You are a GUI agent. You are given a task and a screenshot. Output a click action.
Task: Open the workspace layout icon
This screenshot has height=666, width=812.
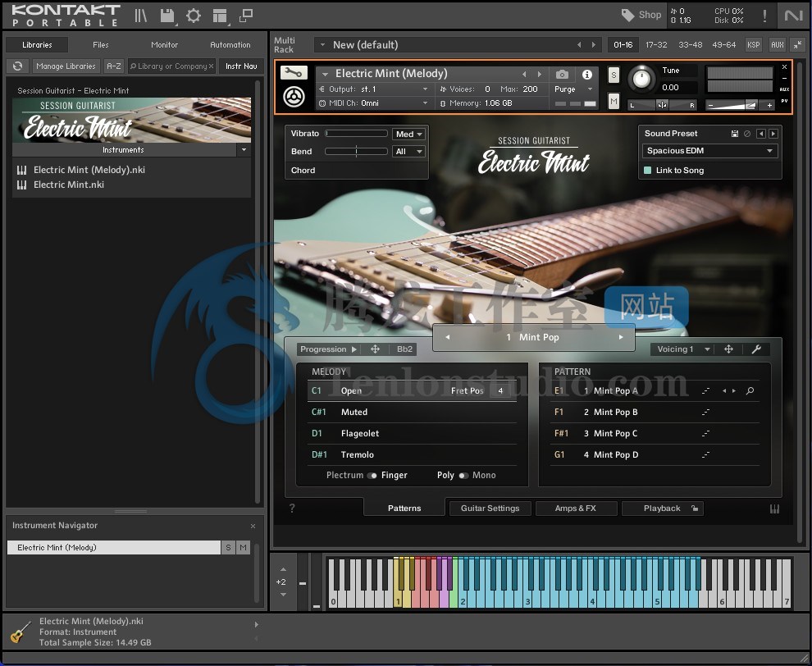(x=220, y=16)
